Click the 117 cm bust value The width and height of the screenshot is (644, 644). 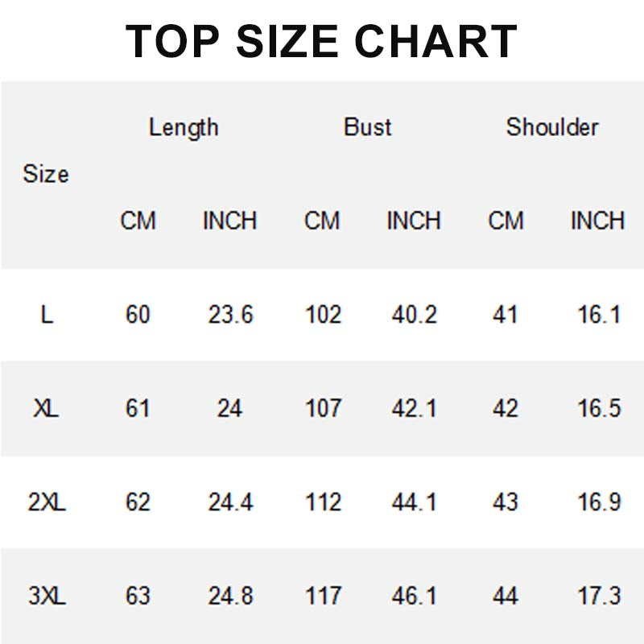click(323, 597)
